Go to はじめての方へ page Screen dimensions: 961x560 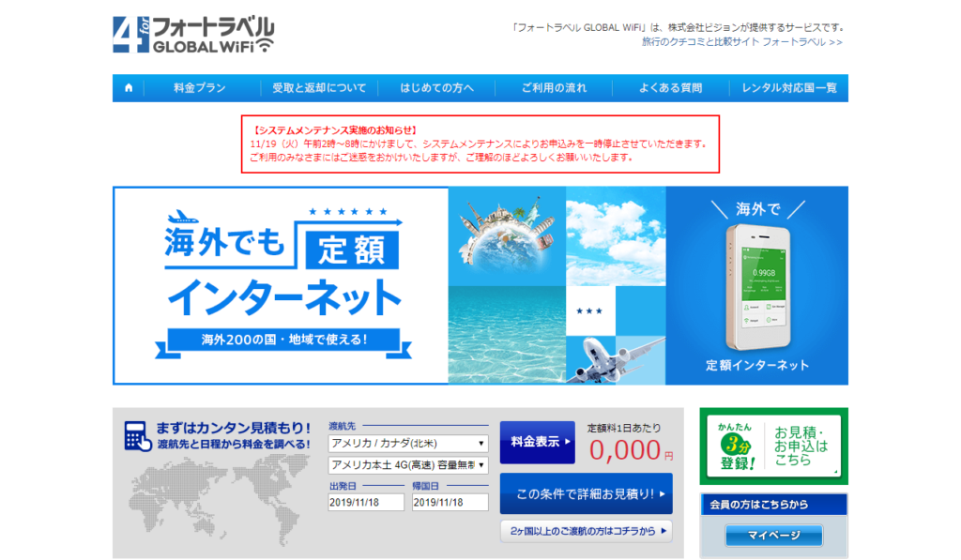(437, 88)
